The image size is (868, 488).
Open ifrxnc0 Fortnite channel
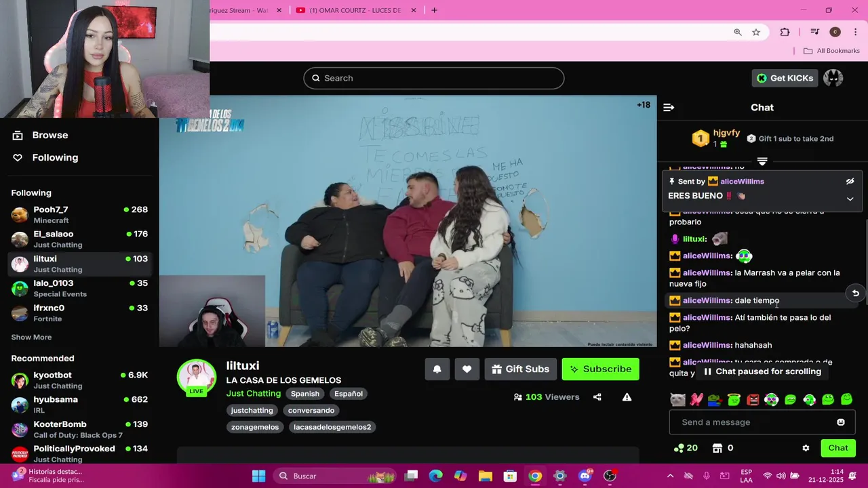80,312
